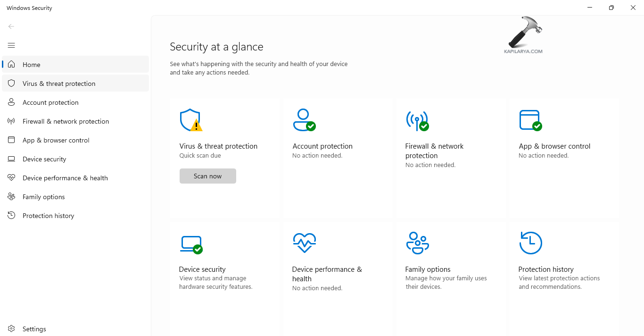This screenshot has width=644, height=336.
Task: Click the back arrow in the sidebar
Action: [11, 26]
